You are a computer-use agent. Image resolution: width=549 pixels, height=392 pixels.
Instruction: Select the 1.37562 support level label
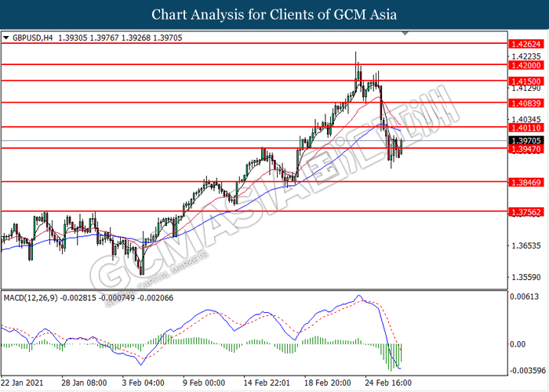click(526, 212)
